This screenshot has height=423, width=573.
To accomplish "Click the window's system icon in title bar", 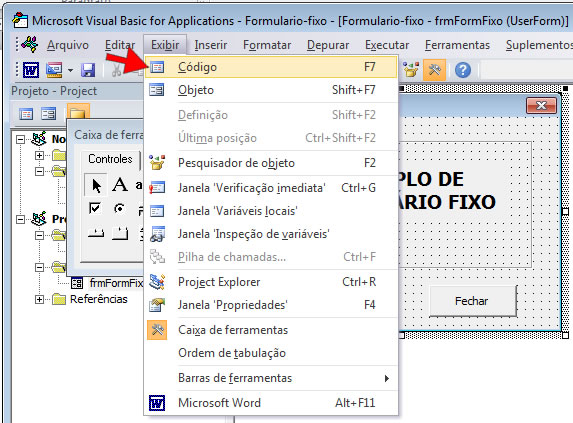I will [x=20, y=20].
